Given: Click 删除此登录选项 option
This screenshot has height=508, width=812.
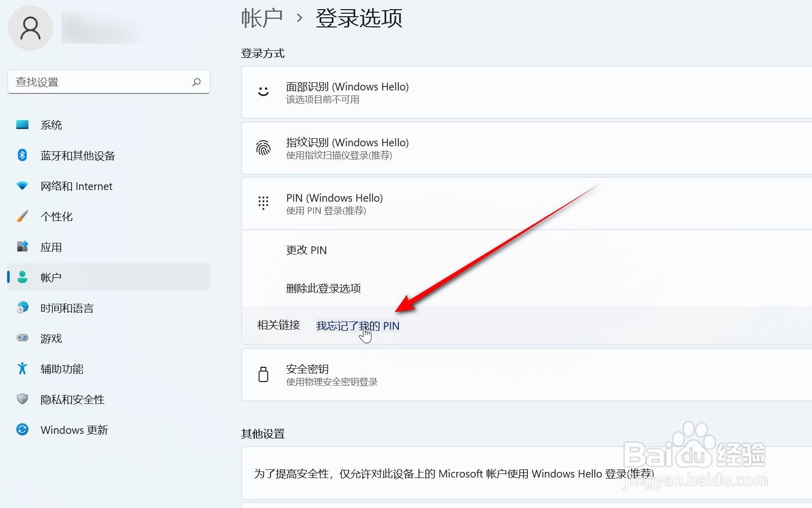Looking at the screenshot, I should point(323,288).
